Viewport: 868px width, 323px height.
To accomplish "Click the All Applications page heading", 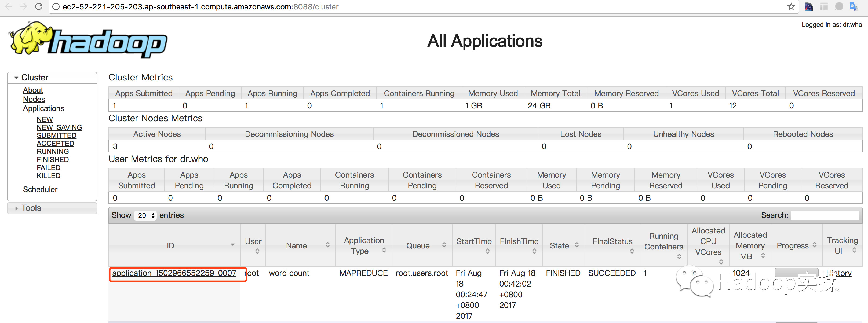I will coord(484,41).
